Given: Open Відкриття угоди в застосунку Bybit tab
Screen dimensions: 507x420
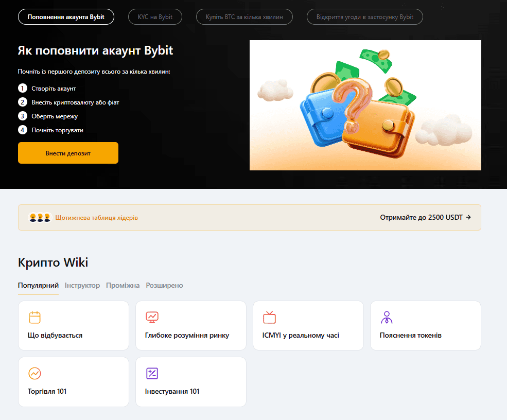Looking at the screenshot, I should point(365,17).
